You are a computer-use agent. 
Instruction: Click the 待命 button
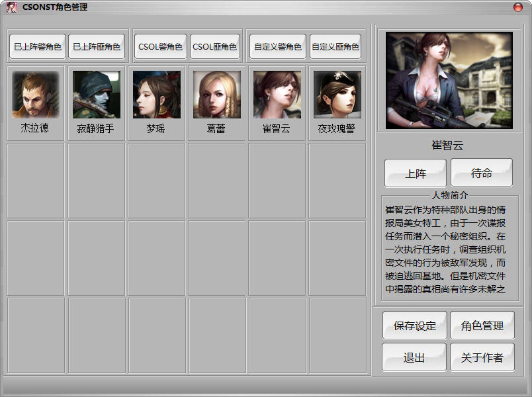[x=482, y=173]
